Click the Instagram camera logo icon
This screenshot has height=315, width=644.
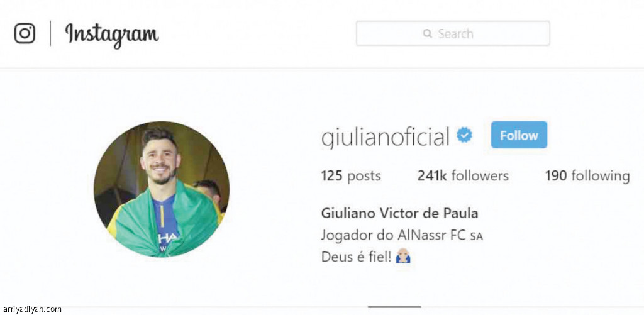coord(25,33)
